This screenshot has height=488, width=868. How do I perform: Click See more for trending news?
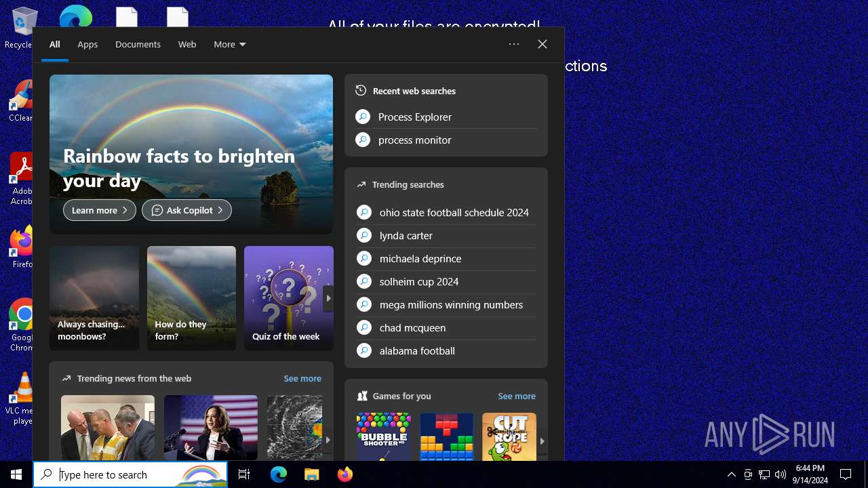click(302, 378)
